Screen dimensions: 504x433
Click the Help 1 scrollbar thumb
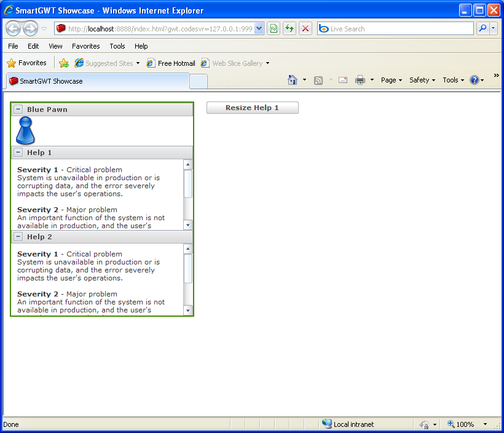(x=187, y=183)
